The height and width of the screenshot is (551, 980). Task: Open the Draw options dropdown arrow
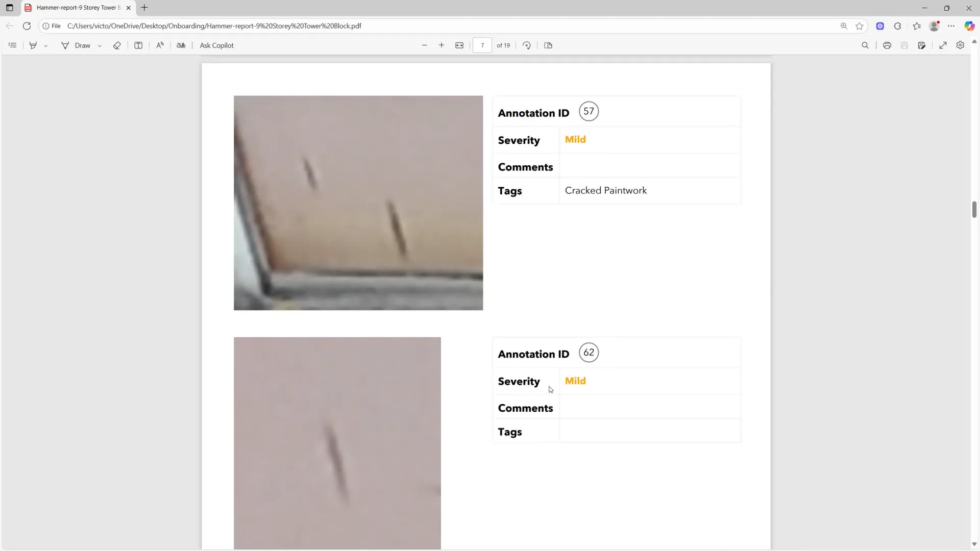[x=100, y=46]
